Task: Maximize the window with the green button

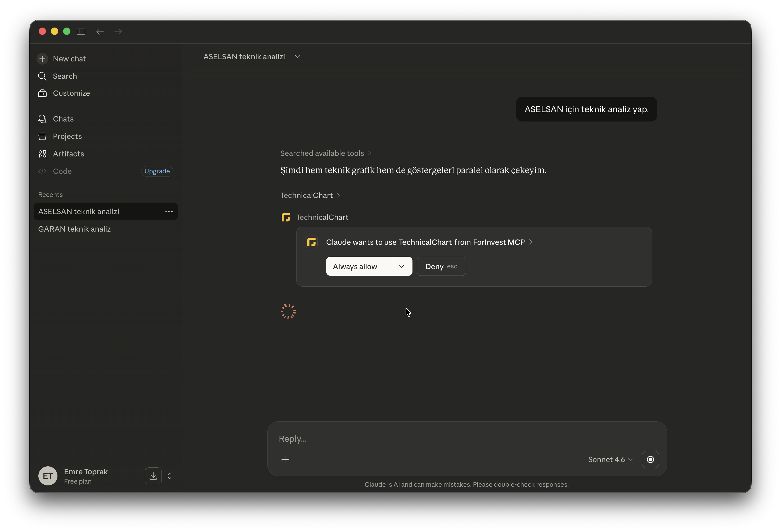Action: click(66, 31)
